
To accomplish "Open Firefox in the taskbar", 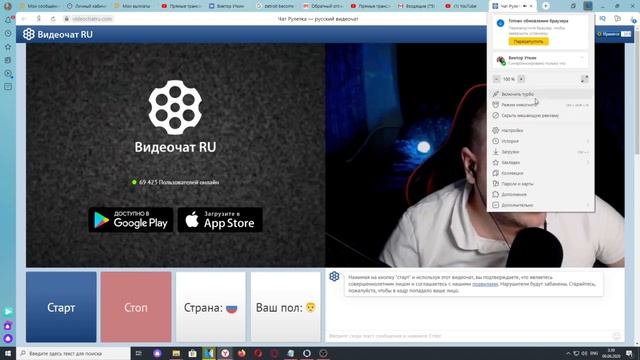I will [x=242, y=353].
